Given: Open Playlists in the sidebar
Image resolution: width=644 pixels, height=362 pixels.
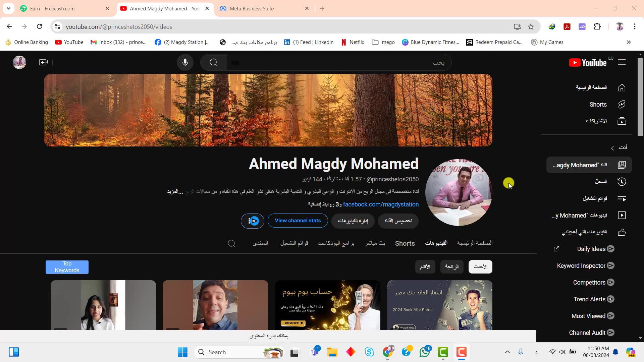Looking at the screenshot, I should 589,198.
